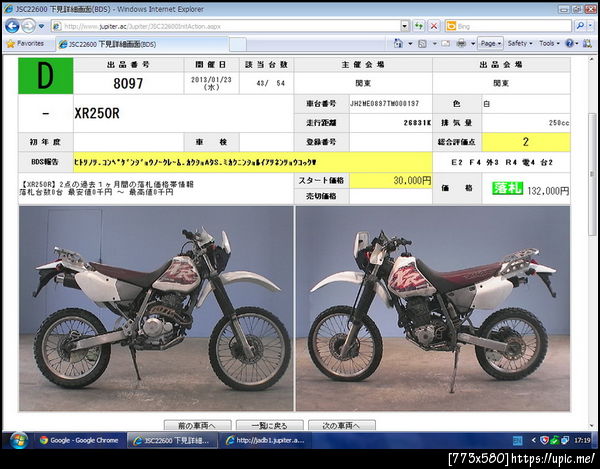Click the scrollbar down arrow
Viewport: 600px width, 469px height.
592,425
